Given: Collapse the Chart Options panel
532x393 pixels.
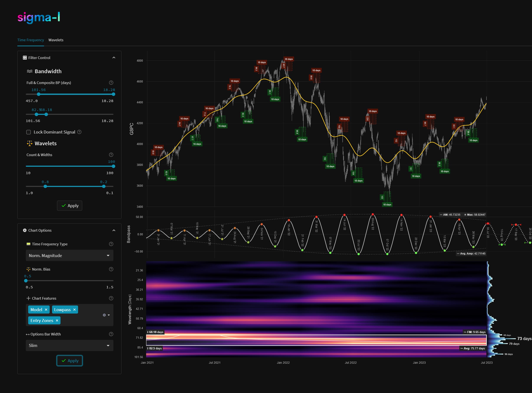Looking at the screenshot, I should pyautogui.click(x=114, y=230).
